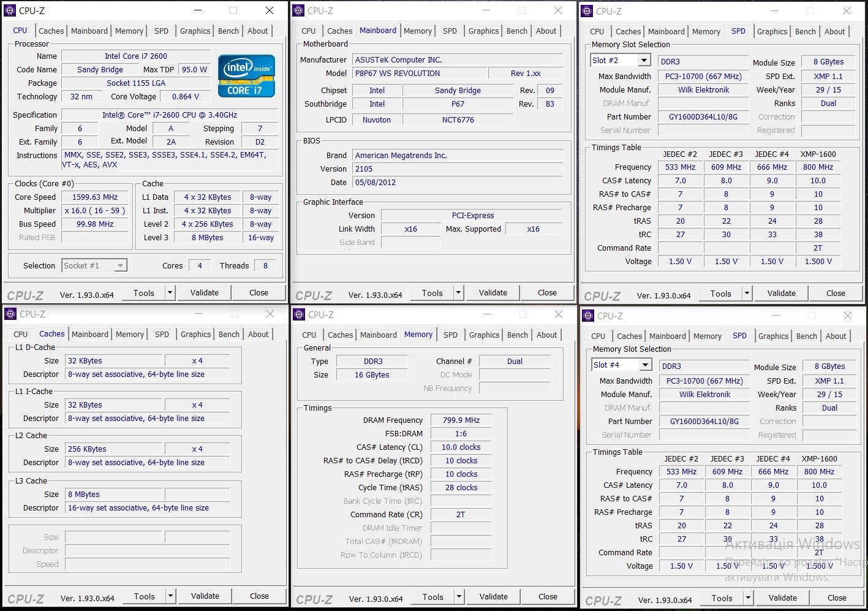Click the CPU-Z title icon in the Memory window

point(299,314)
